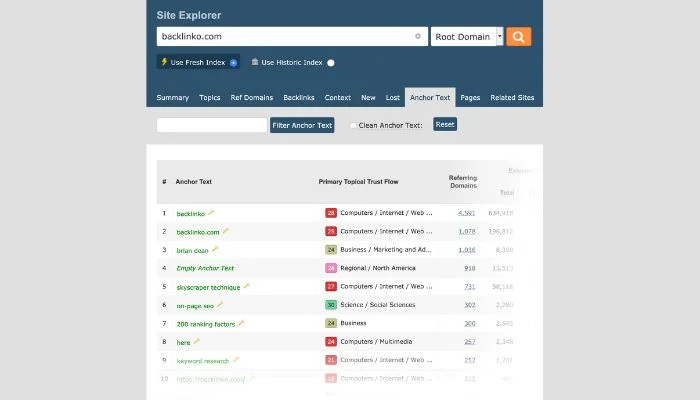Open the 'Empty Anchor Text' link
This screenshot has height=400, width=700.
pyautogui.click(x=205, y=268)
